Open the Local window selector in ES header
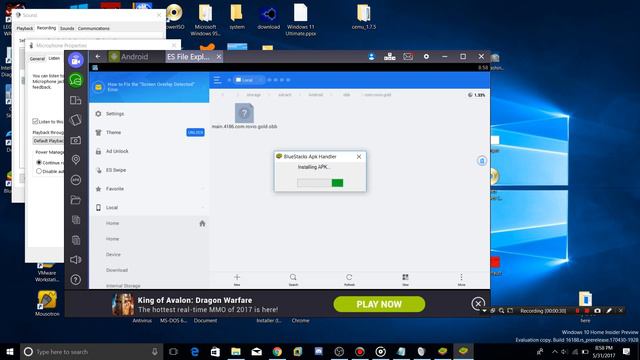 pyautogui.click(x=248, y=80)
